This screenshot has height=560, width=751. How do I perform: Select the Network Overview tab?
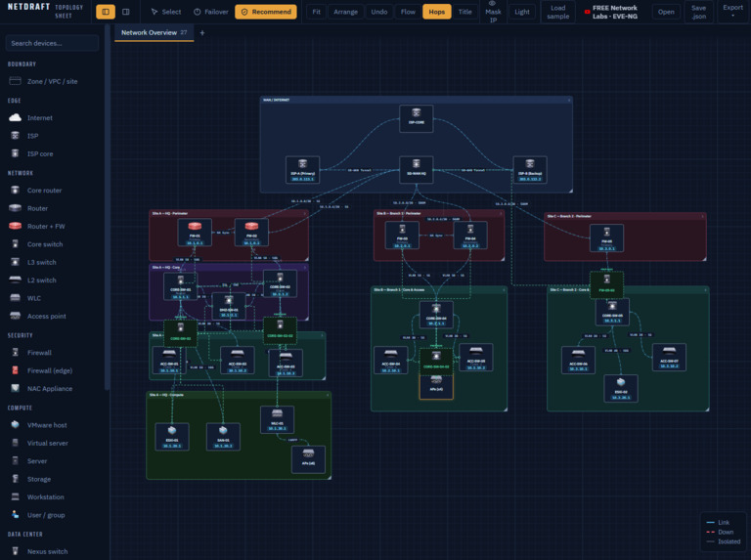pos(154,32)
